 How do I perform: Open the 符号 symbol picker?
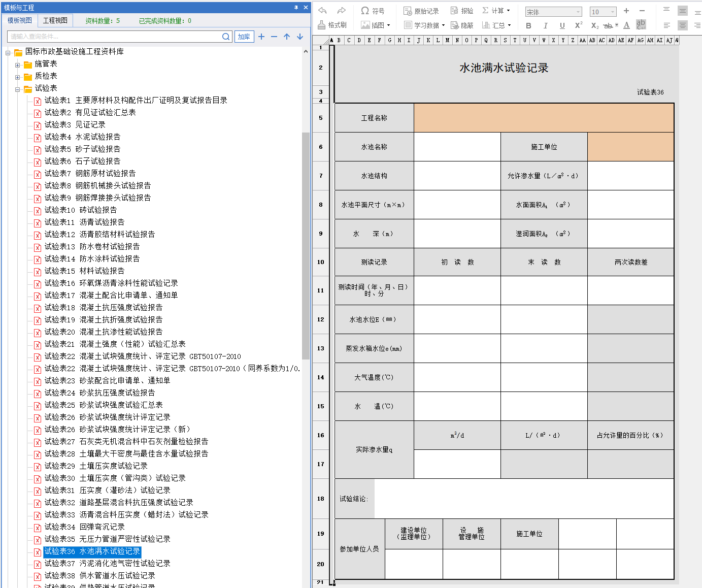coord(373,11)
